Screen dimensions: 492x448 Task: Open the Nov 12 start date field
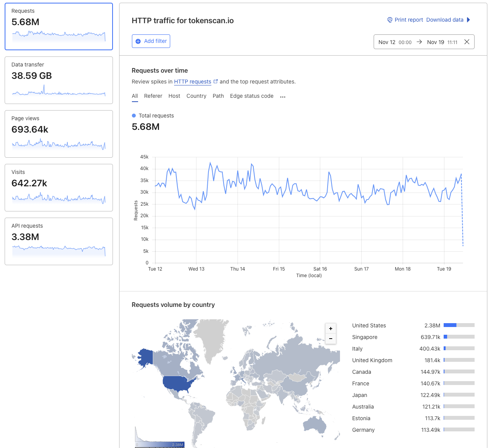tap(395, 42)
